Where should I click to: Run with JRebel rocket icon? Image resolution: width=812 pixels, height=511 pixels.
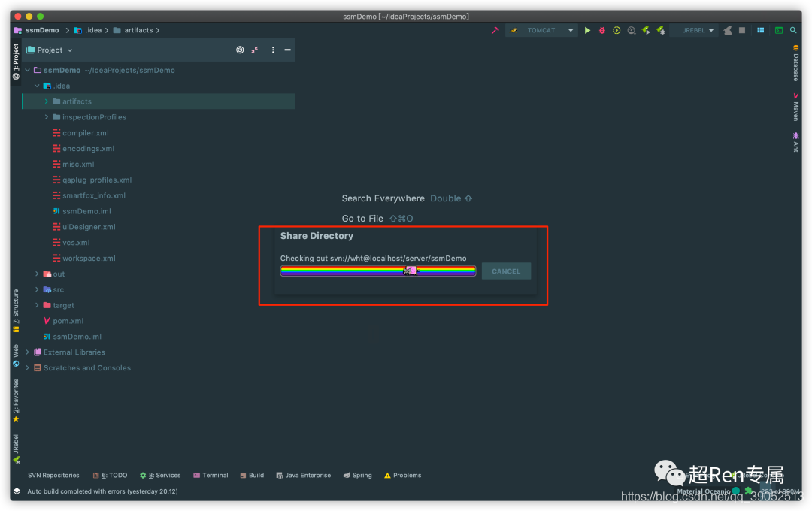(646, 31)
